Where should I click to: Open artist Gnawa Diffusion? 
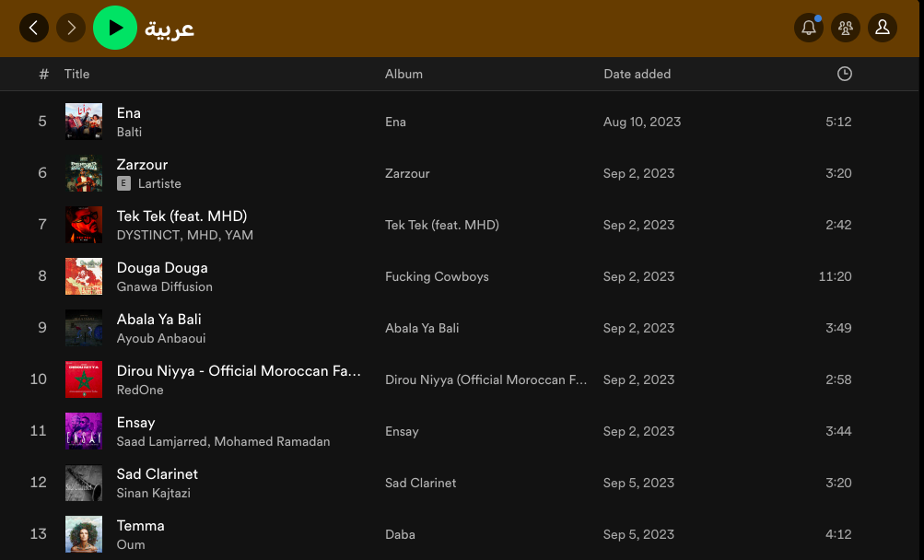tap(164, 286)
